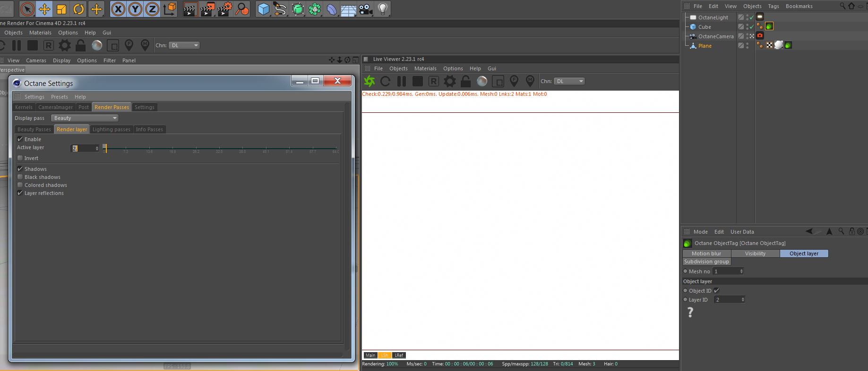Restart rendering in the Live Viewer

(386, 81)
